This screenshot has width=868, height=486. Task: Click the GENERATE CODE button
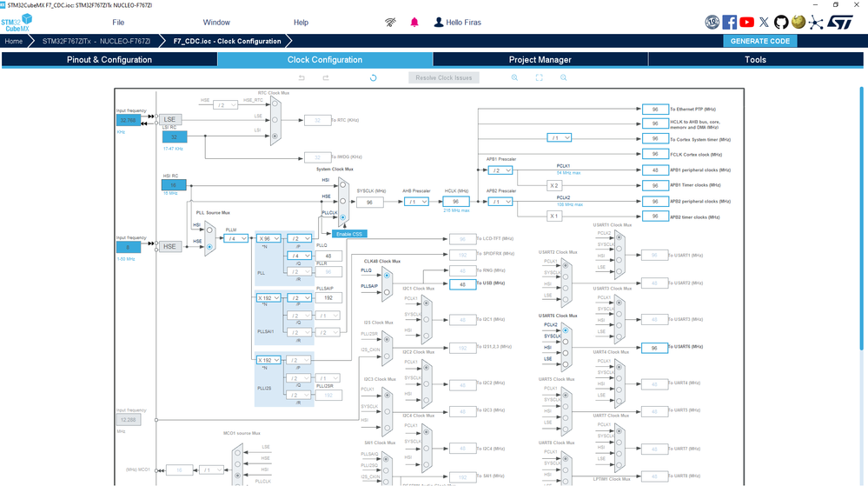760,41
